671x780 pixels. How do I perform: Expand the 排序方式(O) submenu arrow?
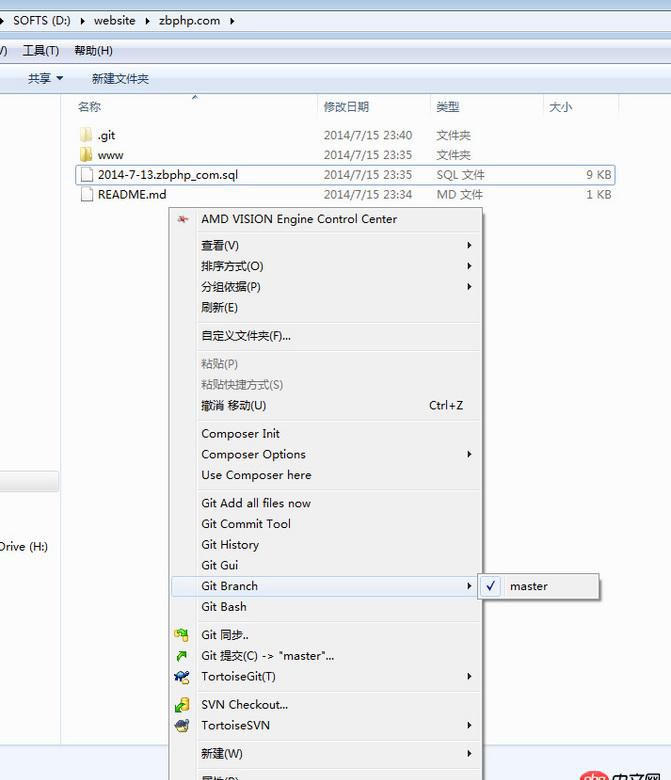coord(469,266)
